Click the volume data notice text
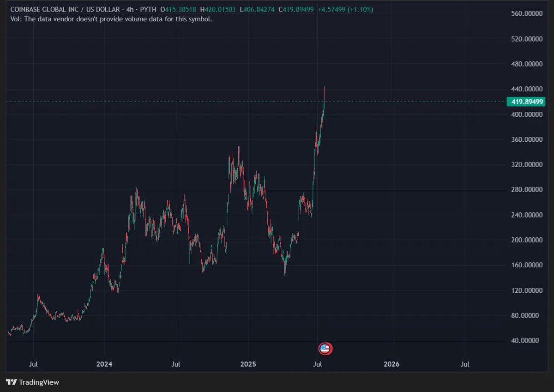 tap(111, 19)
